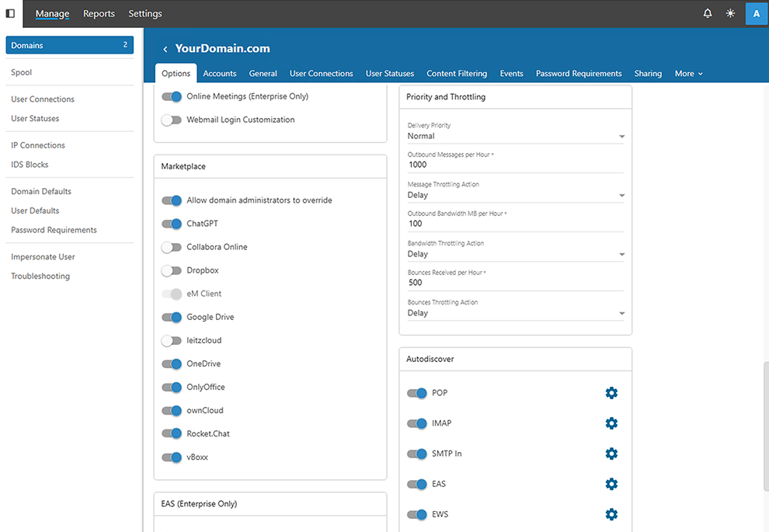Open POP autodiscover gear settings
The image size is (769, 532).
(x=611, y=393)
